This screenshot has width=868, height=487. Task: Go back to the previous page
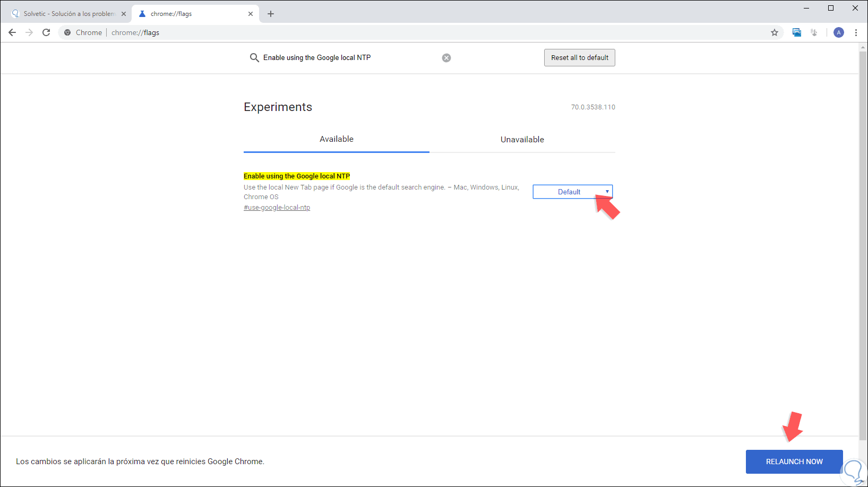pyautogui.click(x=12, y=32)
